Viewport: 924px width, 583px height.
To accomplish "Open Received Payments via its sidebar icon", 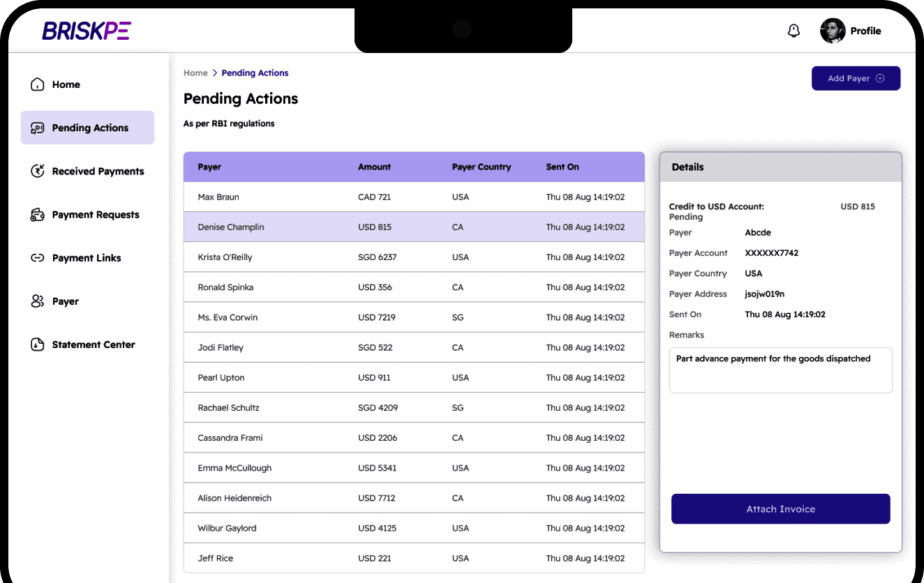I will (36, 171).
